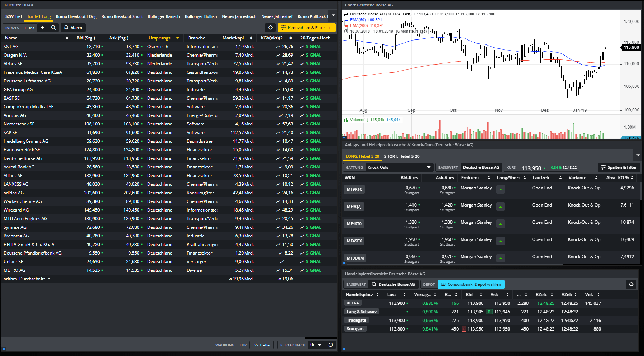Click the MF9R1C WKN badge
The width and height of the screenshot is (644, 356).
click(354, 189)
